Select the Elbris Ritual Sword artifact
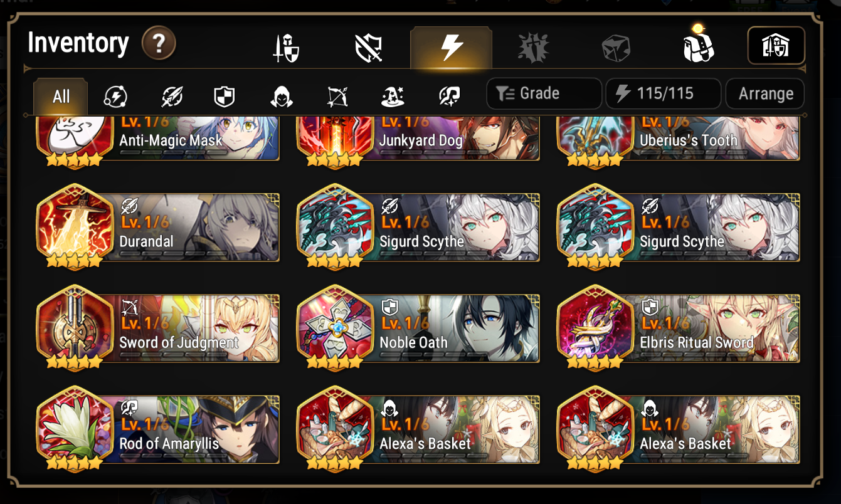 pyautogui.click(x=679, y=327)
